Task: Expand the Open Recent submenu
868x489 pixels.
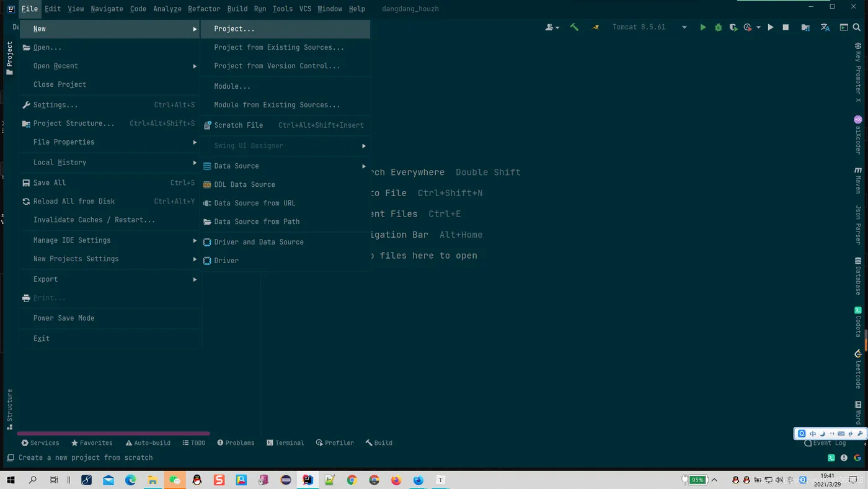Action: [x=110, y=66]
